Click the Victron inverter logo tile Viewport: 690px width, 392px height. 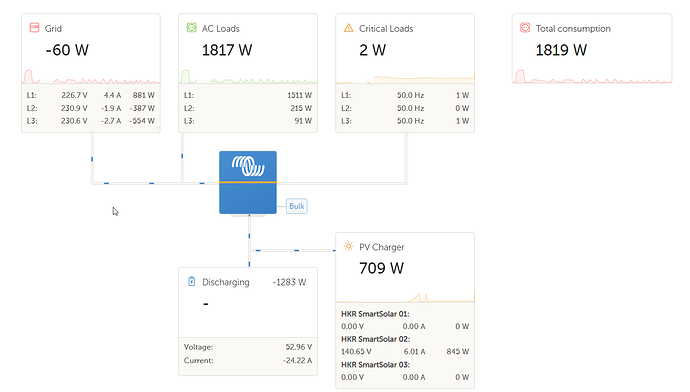pos(248,183)
